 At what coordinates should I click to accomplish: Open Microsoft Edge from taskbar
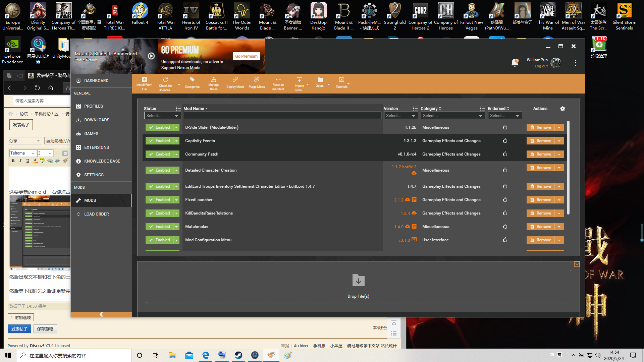click(x=206, y=355)
